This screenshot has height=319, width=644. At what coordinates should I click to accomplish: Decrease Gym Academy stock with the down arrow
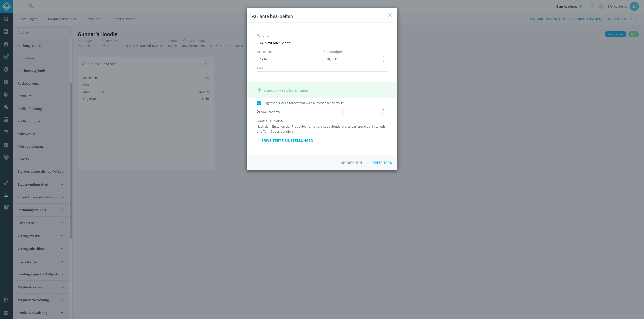pos(383,114)
